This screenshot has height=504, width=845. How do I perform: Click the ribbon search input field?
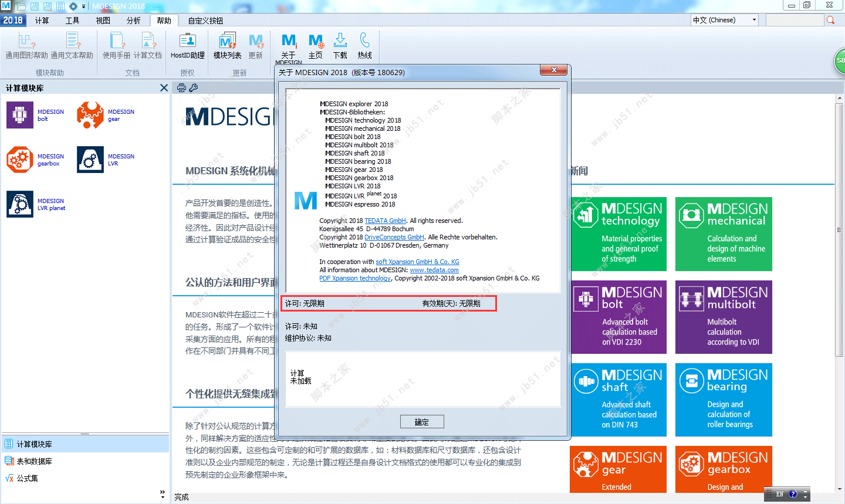coord(795,20)
